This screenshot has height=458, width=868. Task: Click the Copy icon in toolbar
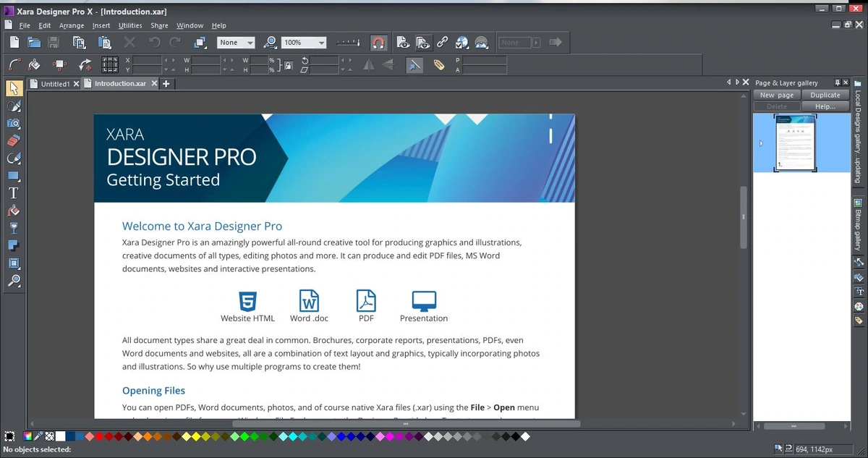(79, 43)
